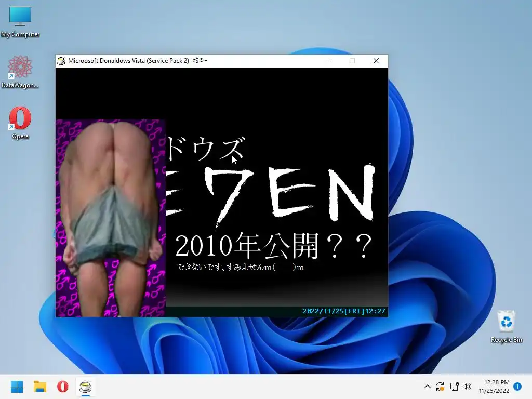
Task: Minimize the Donaldows Vista window
Action: [329, 61]
